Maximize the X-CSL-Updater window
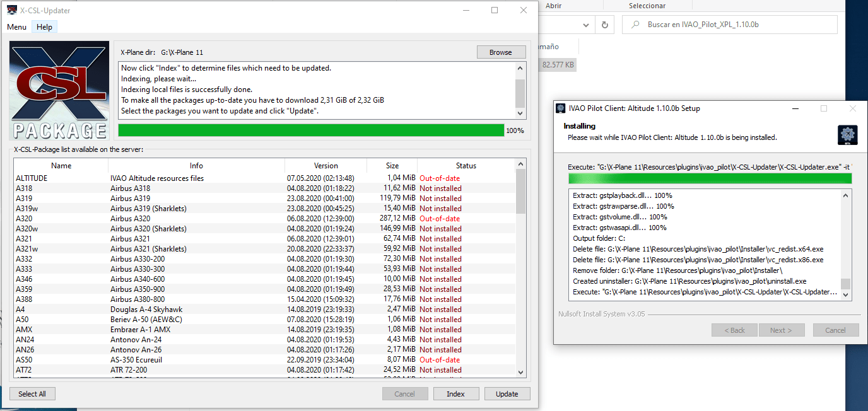This screenshot has width=868, height=411. (495, 10)
